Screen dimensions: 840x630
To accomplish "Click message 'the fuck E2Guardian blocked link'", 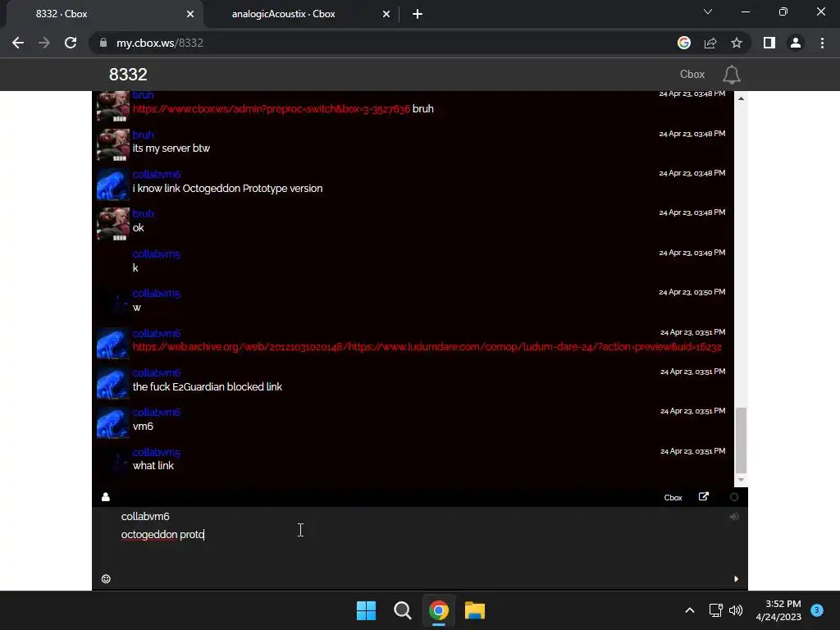I will [208, 387].
